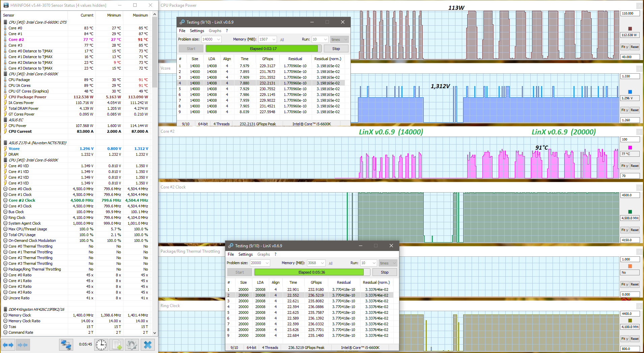Stop the LinX 14000 test at Elapsed 0:02:17

(336, 49)
